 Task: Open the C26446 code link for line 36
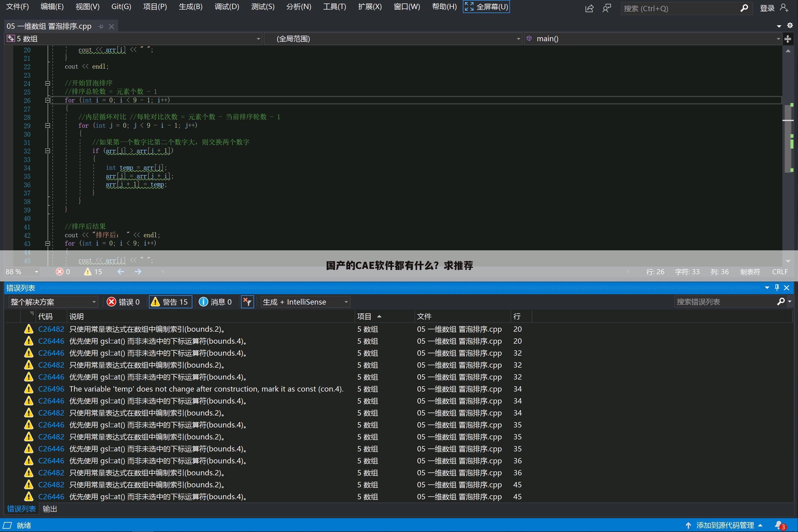point(51,461)
